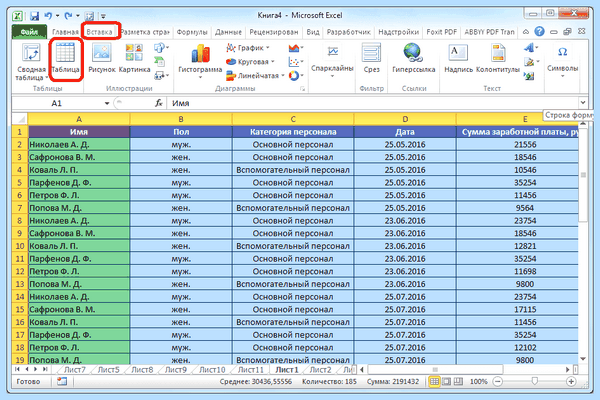Image resolution: width=600 pixels, height=400 pixels.
Task: Open the Redo history dropdown arrow
Action: 78,16
